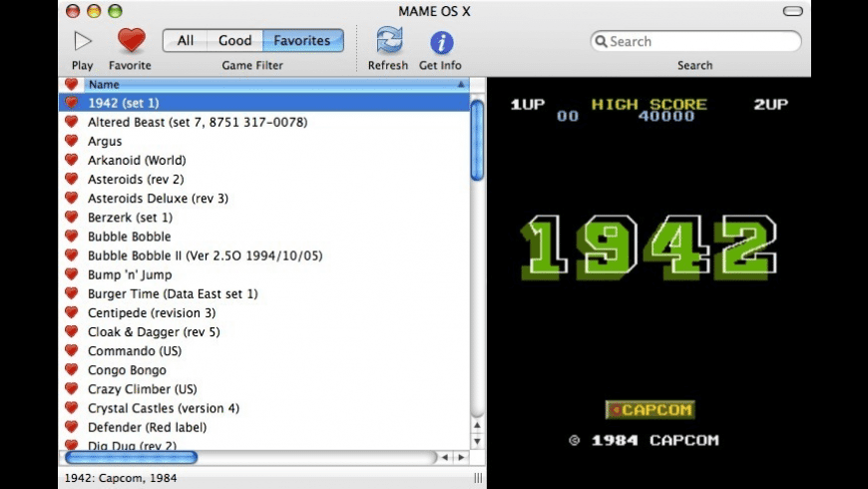Toggle favorite heart for Berzerk (set 1)
This screenshot has height=489, width=868.
click(x=71, y=217)
